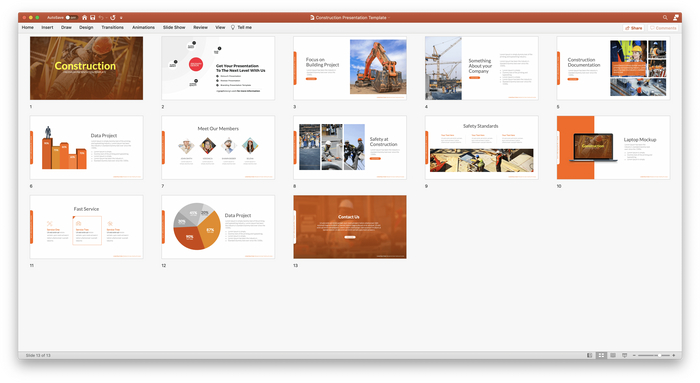Select slide 4 Something About your Company
The width and height of the screenshot is (700, 383).
pos(482,68)
